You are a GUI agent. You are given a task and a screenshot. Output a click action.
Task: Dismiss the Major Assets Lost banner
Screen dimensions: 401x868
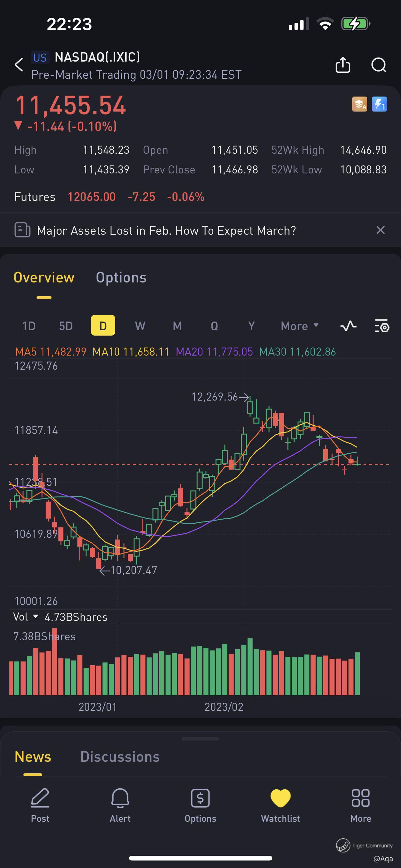[x=380, y=230]
